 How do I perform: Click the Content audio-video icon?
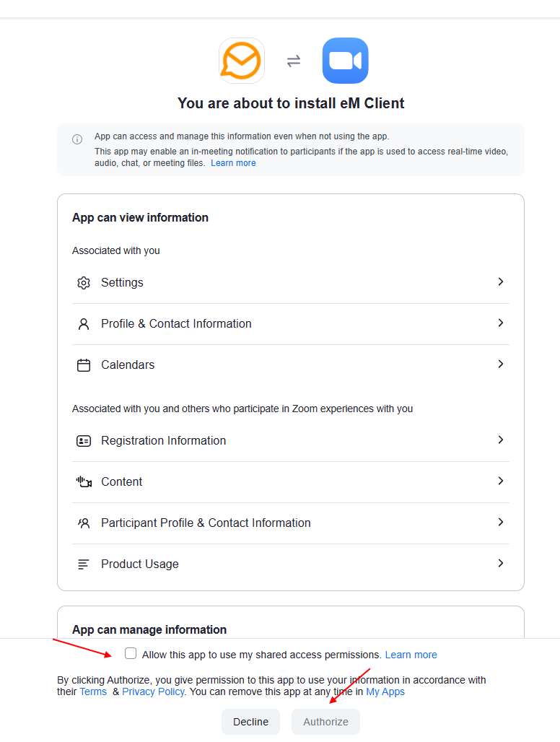coord(84,482)
